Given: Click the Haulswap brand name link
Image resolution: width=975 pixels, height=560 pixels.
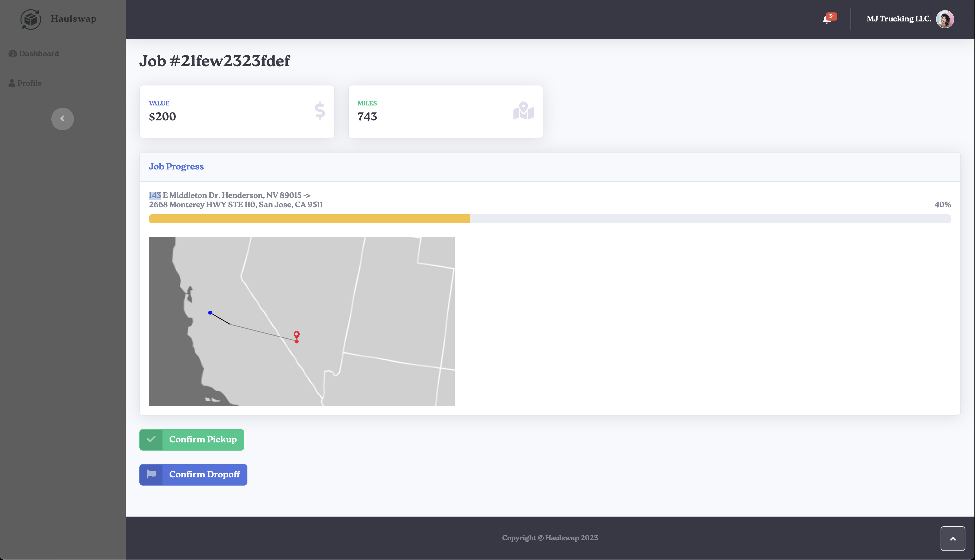Looking at the screenshot, I should point(73,19).
